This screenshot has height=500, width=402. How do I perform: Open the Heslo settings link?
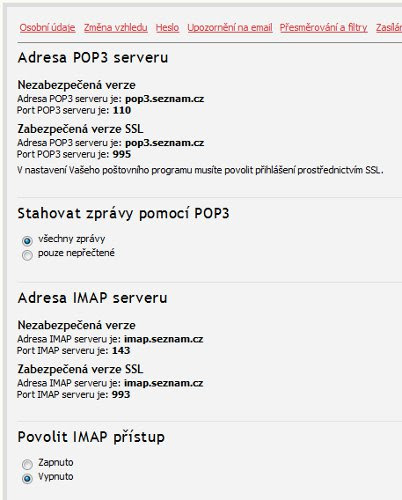pyautogui.click(x=167, y=28)
